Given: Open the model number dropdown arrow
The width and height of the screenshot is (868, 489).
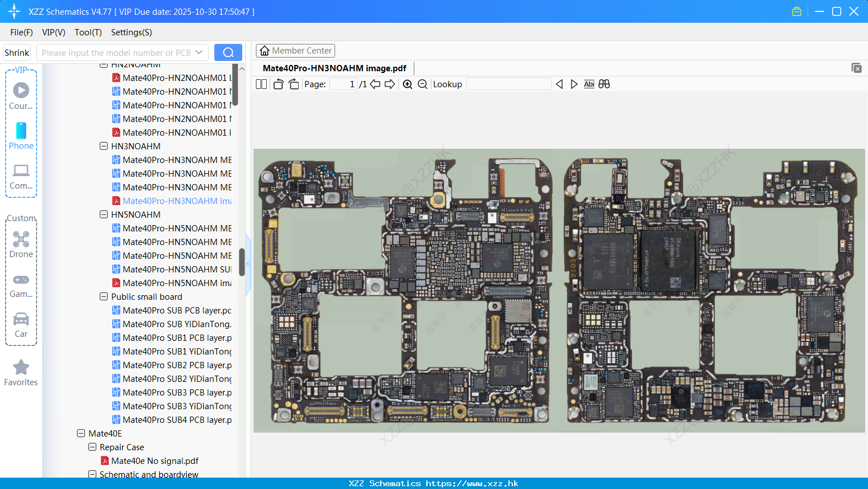Looking at the screenshot, I should [x=199, y=52].
